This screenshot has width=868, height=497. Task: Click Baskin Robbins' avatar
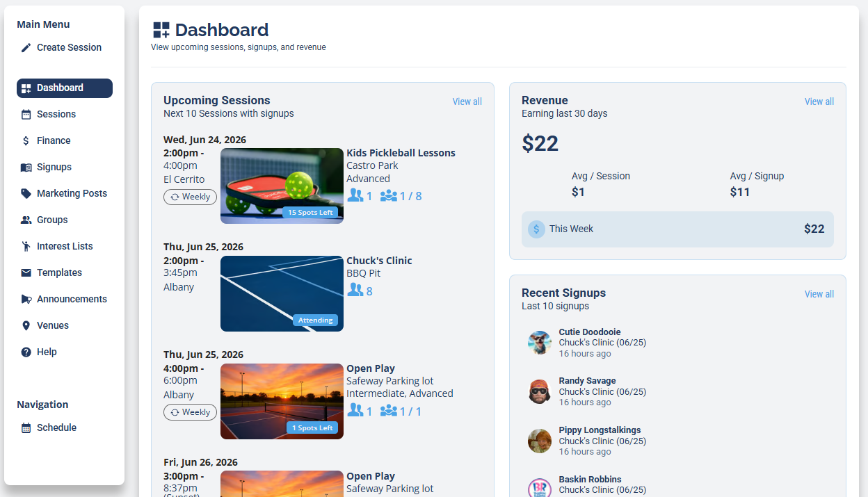[x=540, y=489]
